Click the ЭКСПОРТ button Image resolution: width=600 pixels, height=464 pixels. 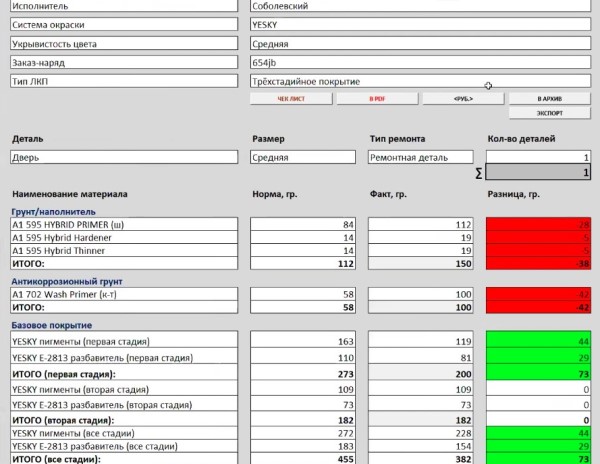click(x=549, y=113)
